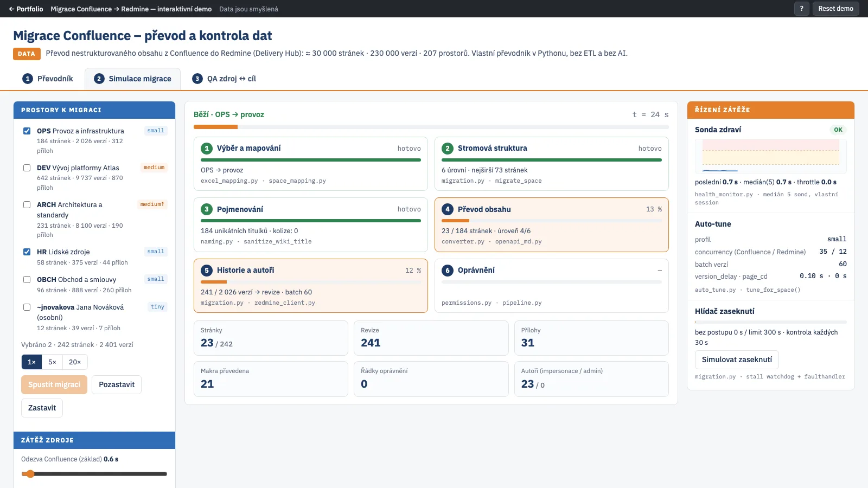Viewport: 868px width, 488px height.
Task: Click the OK status badge of Sonda zdraví
Action: click(838, 130)
